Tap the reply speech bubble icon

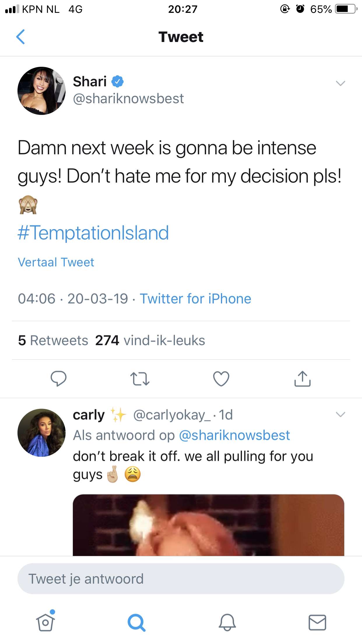pyautogui.click(x=59, y=379)
